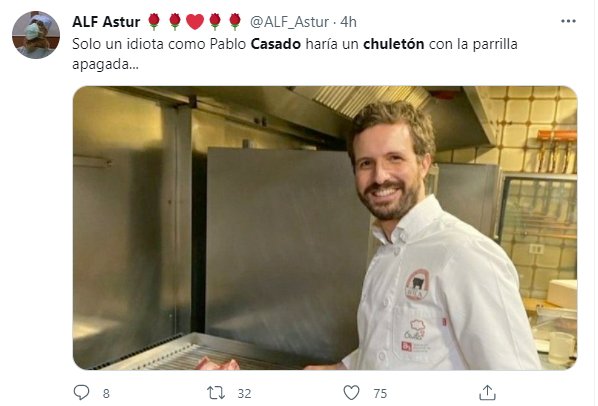The image size is (598, 406).
Task: Click the like count 75
Action: point(380,393)
